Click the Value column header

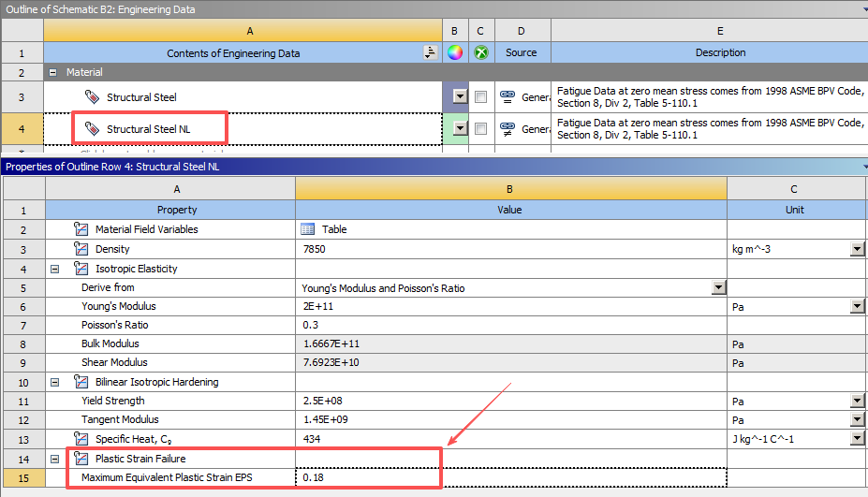tap(511, 210)
